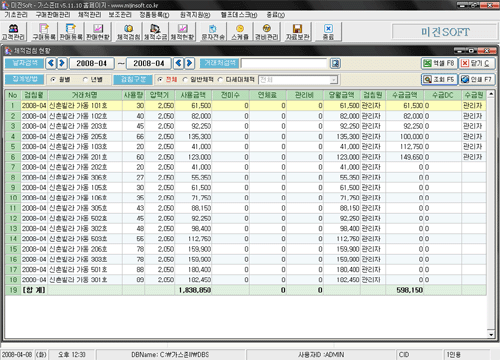Go to next start month arrow
The image size is (500, 360).
click(x=62, y=63)
